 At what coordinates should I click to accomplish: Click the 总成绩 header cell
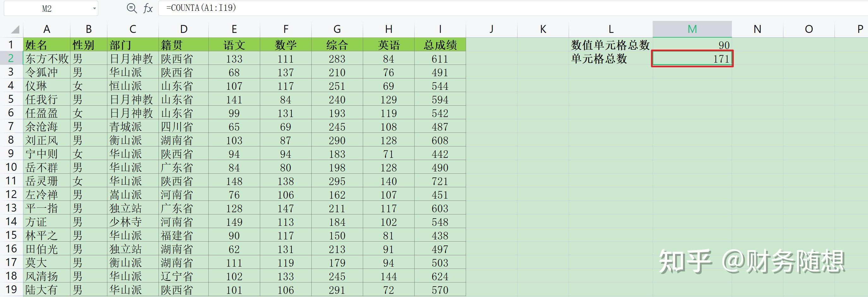click(440, 44)
